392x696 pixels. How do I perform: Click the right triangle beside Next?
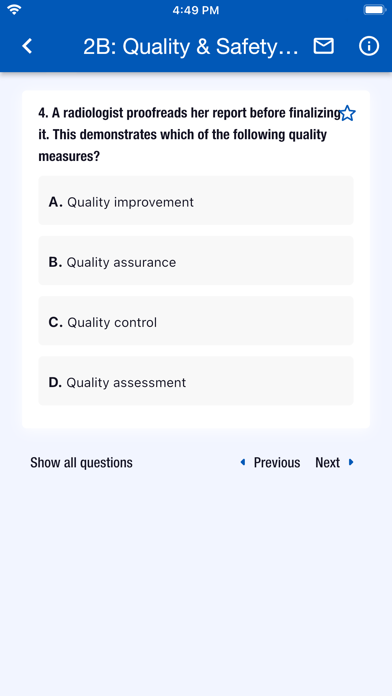pyautogui.click(x=351, y=462)
